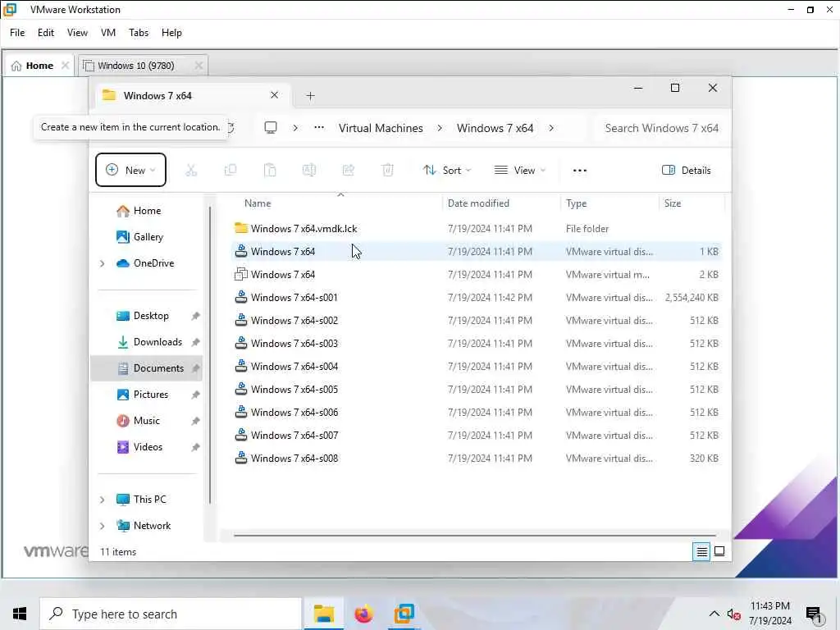Expand the This PC tree node

coord(102,500)
